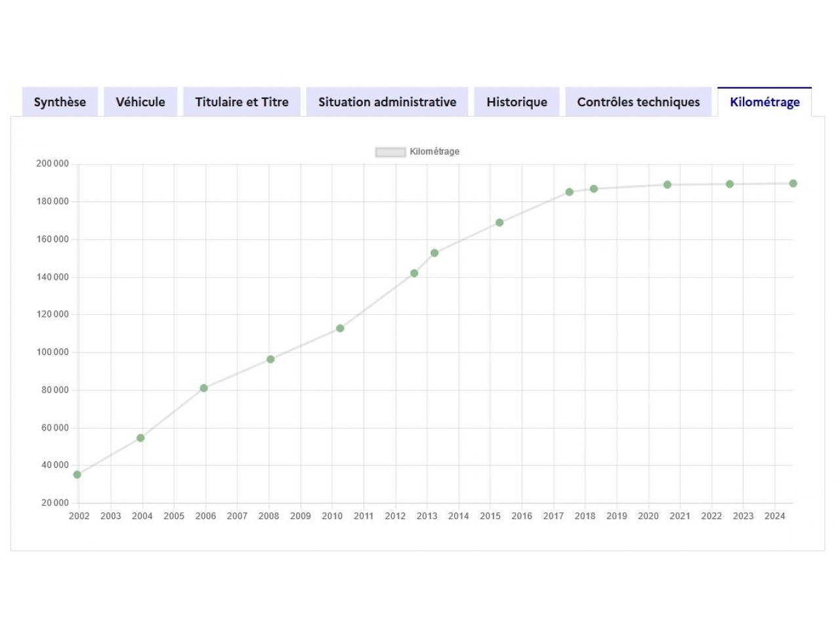Show the Contrôles techniques tab
Viewport: 840px width, 630px height.
tap(638, 102)
